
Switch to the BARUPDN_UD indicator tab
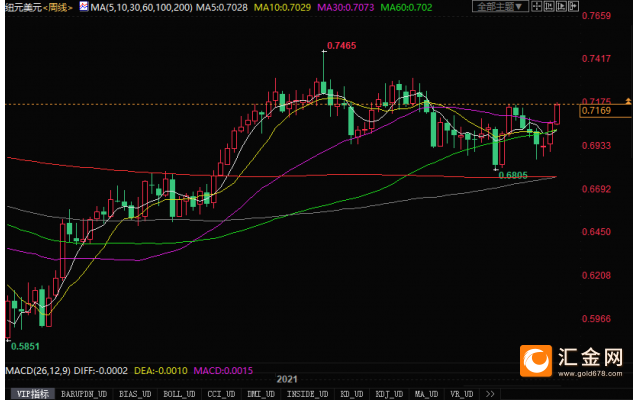click(84, 394)
